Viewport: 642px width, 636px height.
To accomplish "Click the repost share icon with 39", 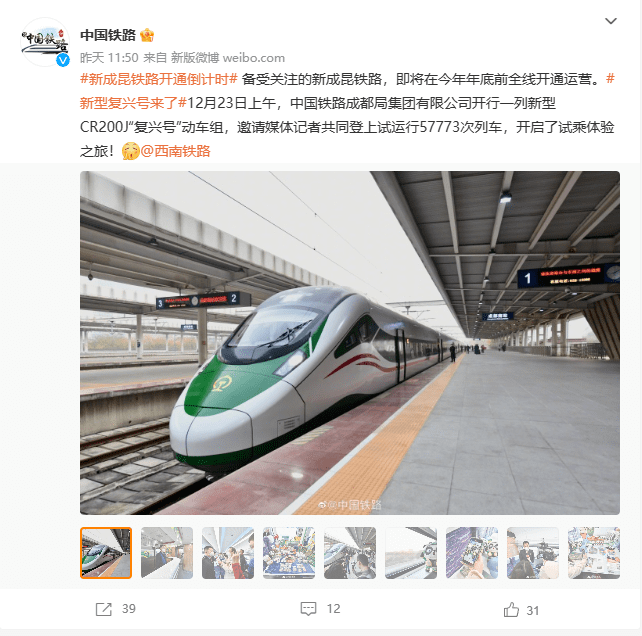I will pyautogui.click(x=104, y=609).
